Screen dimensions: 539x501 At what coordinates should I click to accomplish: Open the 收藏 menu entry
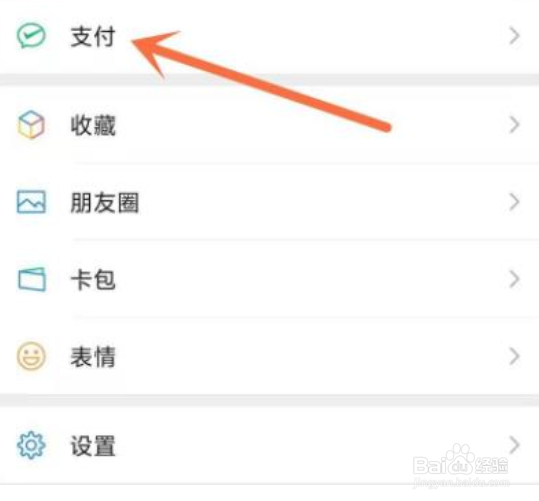pyautogui.click(x=270, y=125)
